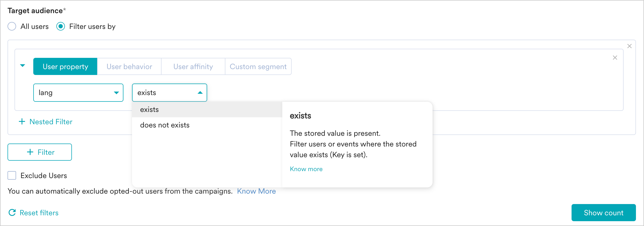The width and height of the screenshot is (644, 226).
Task: Remove the outer filter group with X icon
Action: pos(629,46)
